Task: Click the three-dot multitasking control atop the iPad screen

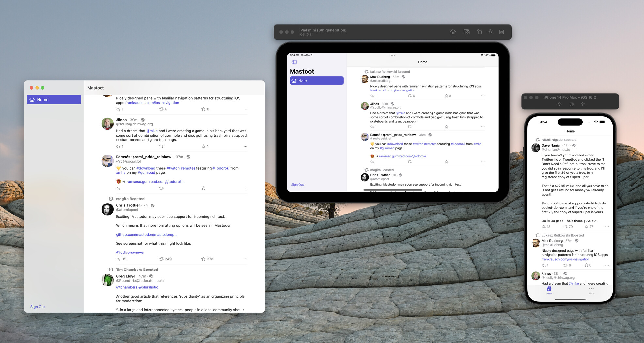Action: [x=393, y=55]
